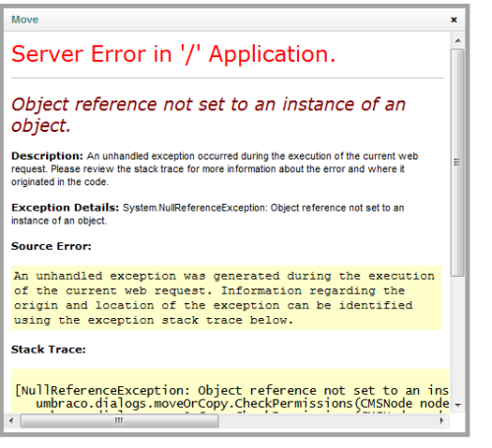Click the 'Exception Details:' label

coord(65,208)
